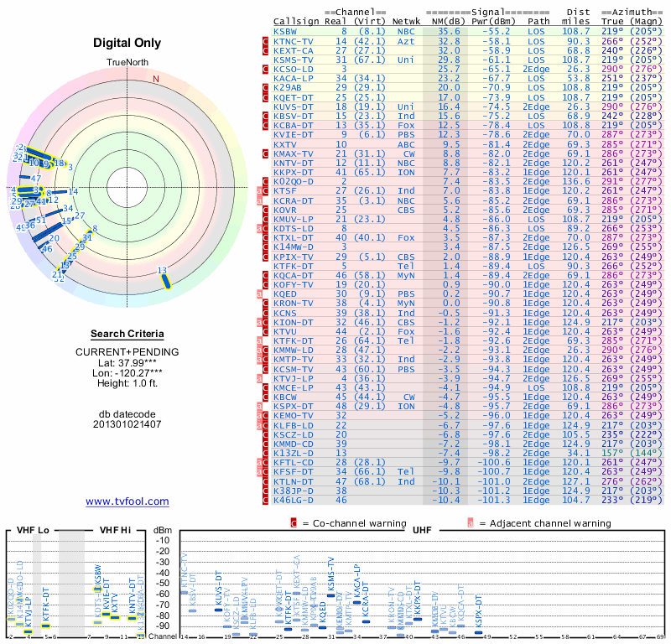Image resolution: width=671 pixels, height=644 pixels.
Task: Open the KXTV callsign entry
Action: coord(285,144)
